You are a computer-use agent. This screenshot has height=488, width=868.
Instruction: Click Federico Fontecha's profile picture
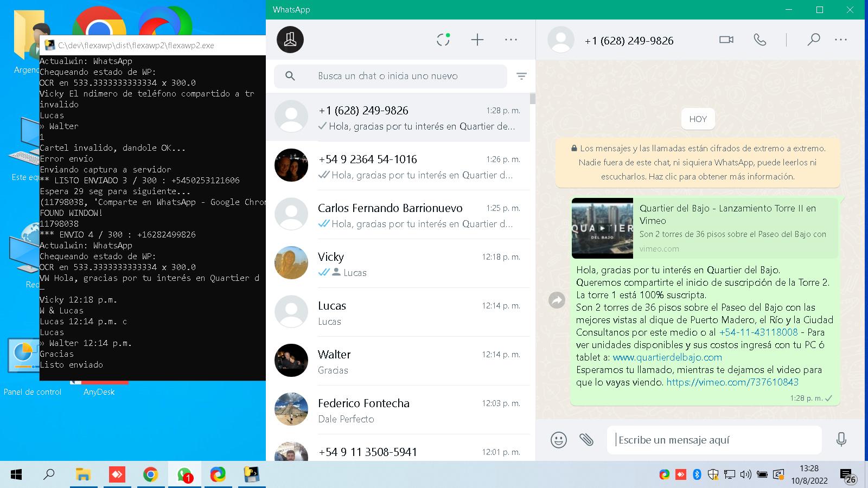click(x=291, y=409)
